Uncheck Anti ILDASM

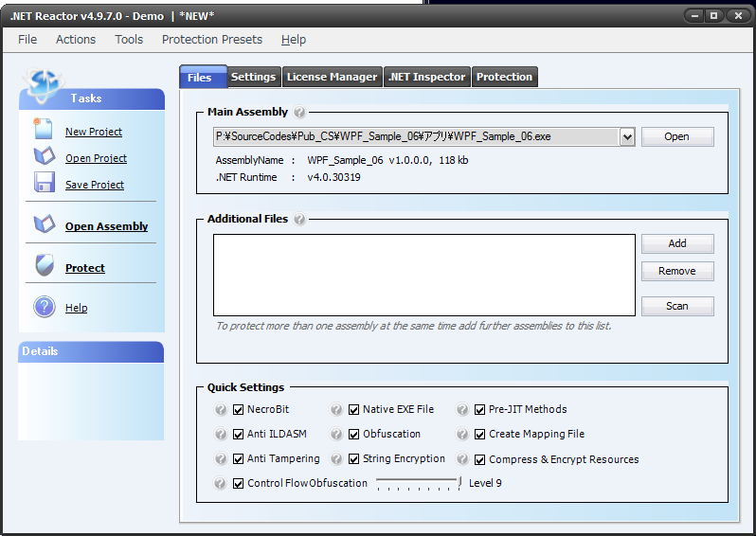[x=238, y=435]
